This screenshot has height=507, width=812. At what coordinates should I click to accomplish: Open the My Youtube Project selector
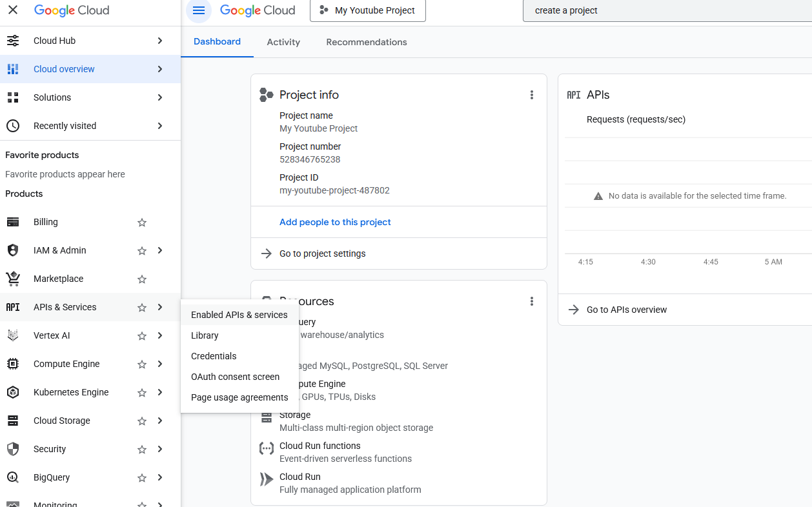click(x=367, y=11)
